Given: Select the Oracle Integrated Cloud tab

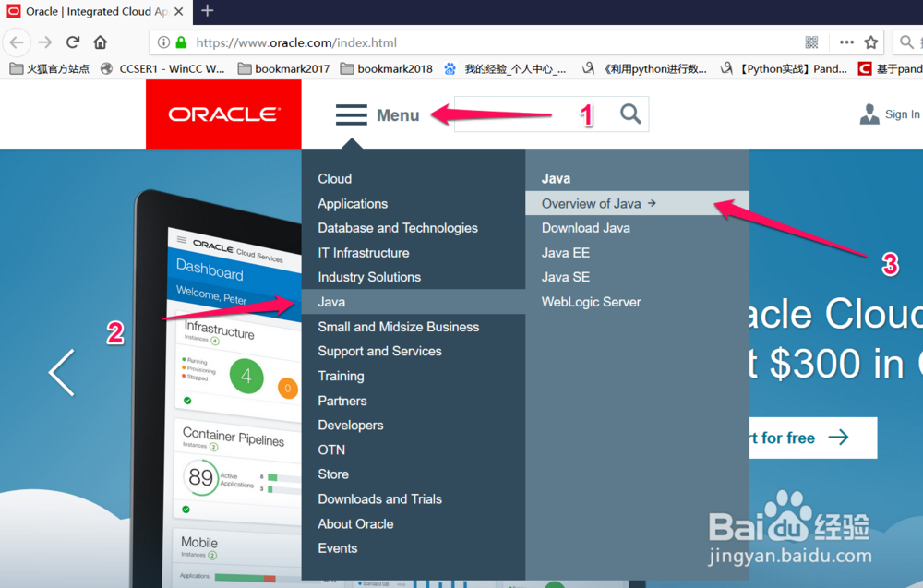Looking at the screenshot, I should (x=96, y=12).
